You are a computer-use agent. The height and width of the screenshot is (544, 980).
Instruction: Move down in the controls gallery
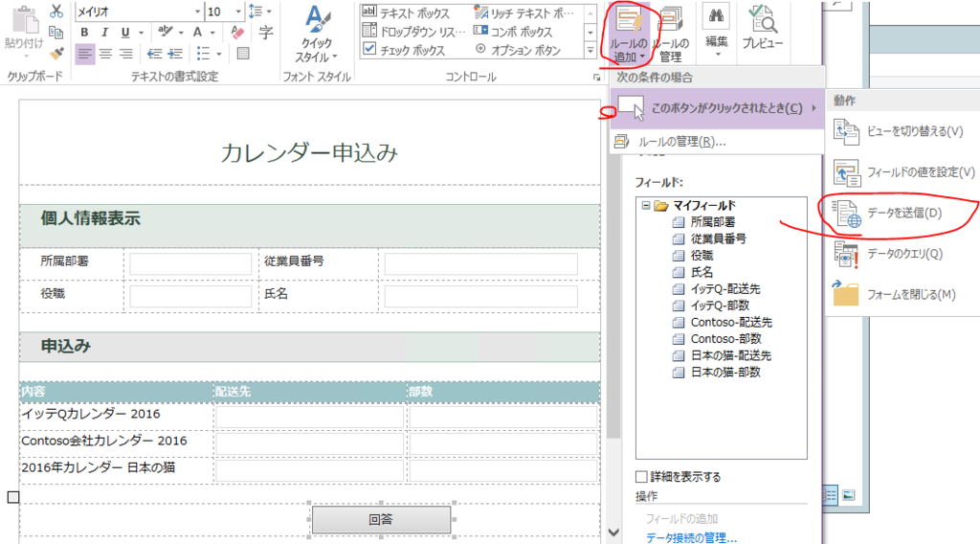point(590,32)
